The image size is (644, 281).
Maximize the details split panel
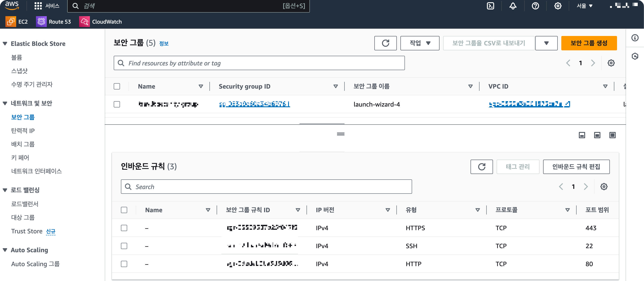[x=612, y=135]
